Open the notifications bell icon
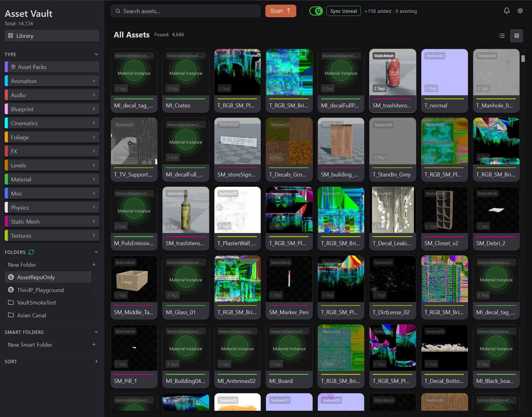 tap(507, 11)
